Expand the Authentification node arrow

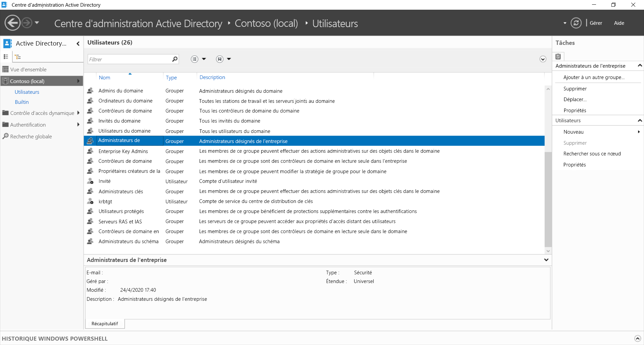click(x=78, y=125)
